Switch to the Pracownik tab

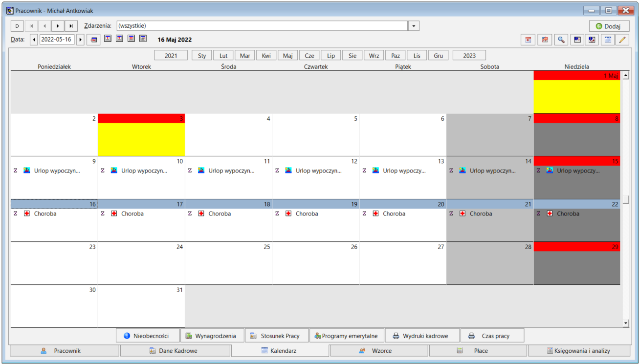(64, 351)
